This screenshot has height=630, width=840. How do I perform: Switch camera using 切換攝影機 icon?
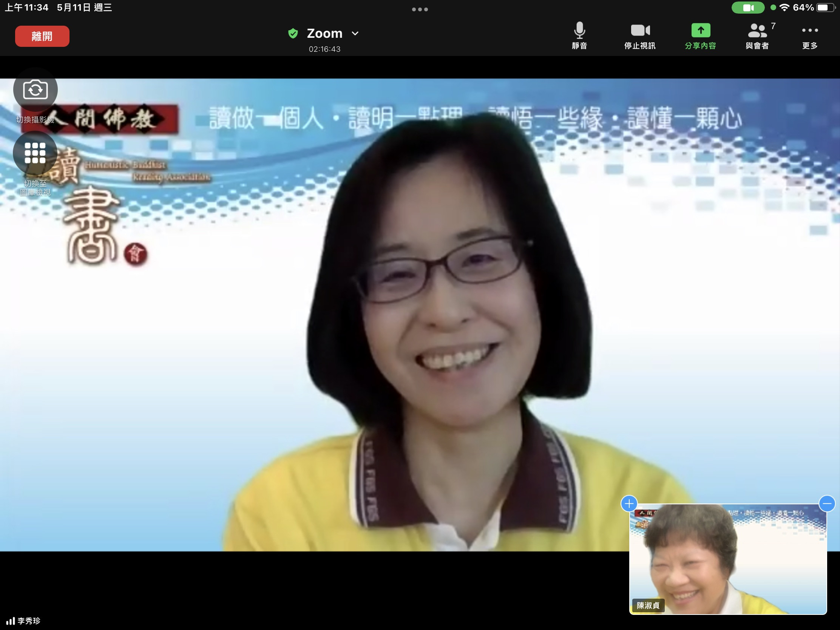(36, 90)
